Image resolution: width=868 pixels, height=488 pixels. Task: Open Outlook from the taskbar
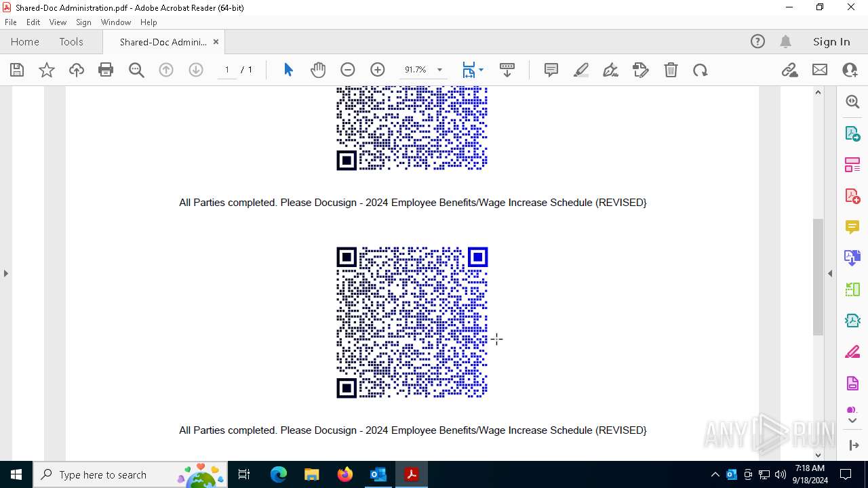click(x=378, y=474)
